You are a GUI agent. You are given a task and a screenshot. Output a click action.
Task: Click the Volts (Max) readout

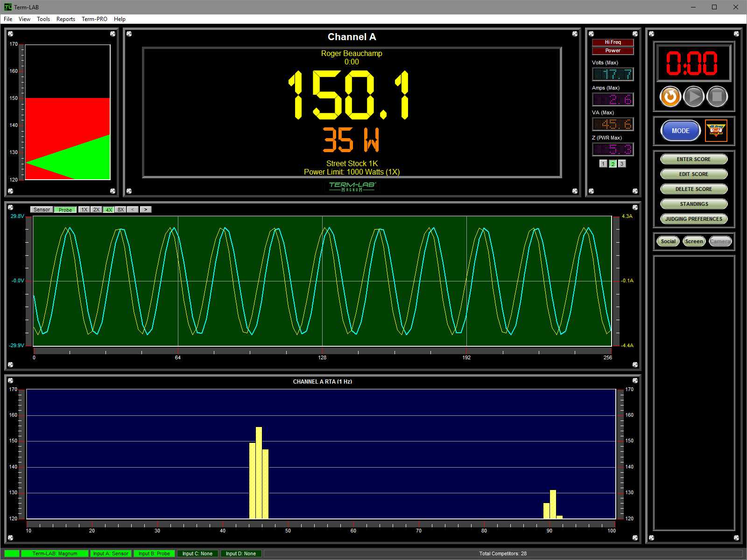click(613, 74)
